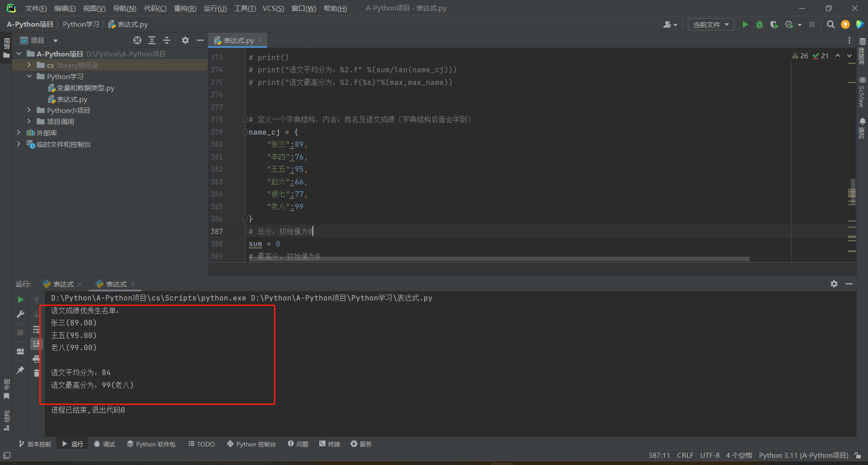Image resolution: width=868 pixels, height=465 pixels.
Task: Toggle soft-wrap in run console
Action: coord(37,329)
